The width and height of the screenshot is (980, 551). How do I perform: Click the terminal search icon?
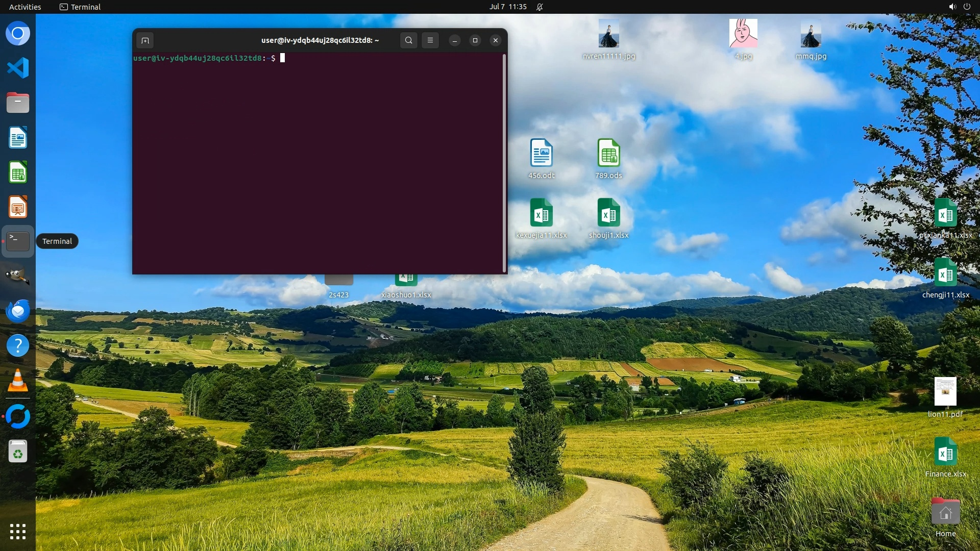(x=408, y=40)
